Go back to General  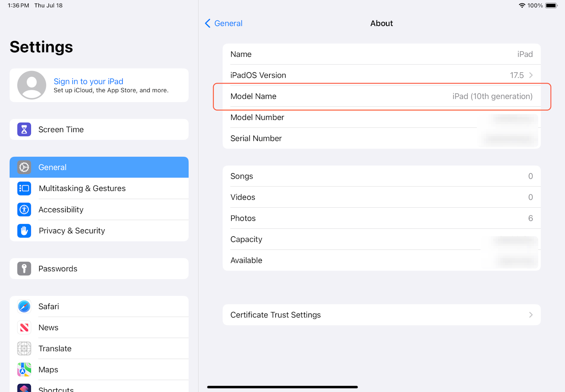[224, 23]
